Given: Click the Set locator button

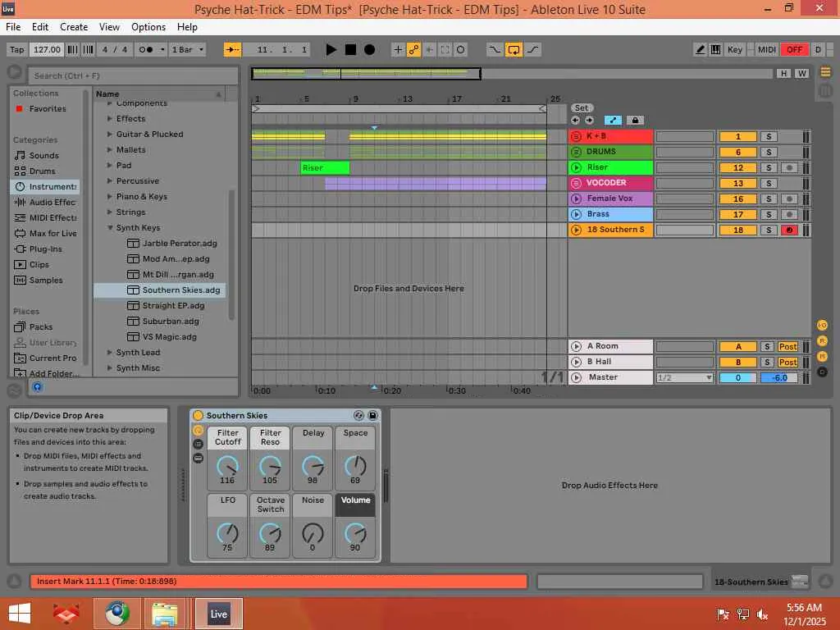Looking at the screenshot, I should click(582, 107).
